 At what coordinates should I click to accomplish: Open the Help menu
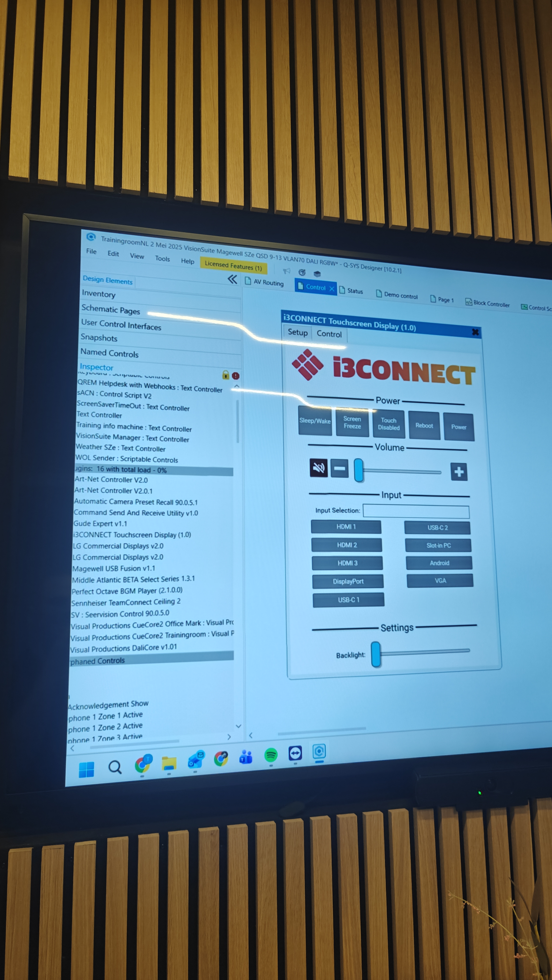click(x=187, y=261)
